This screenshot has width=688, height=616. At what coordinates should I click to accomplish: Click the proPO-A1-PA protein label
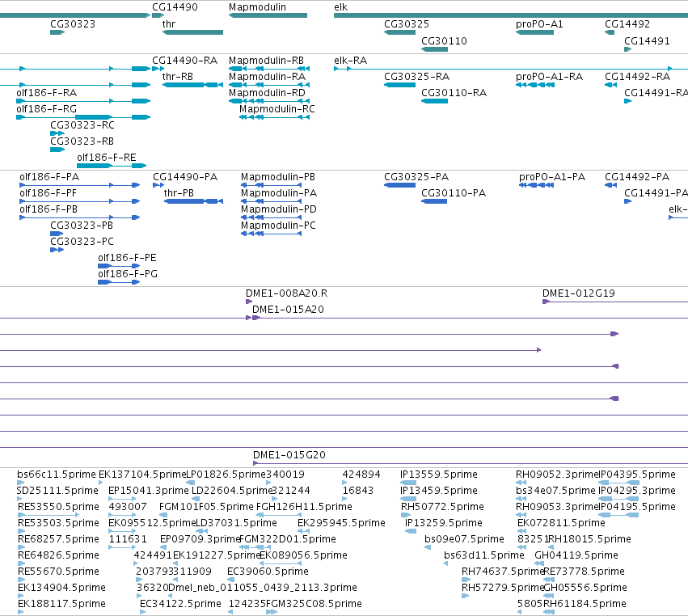pyautogui.click(x=552, y=177)
